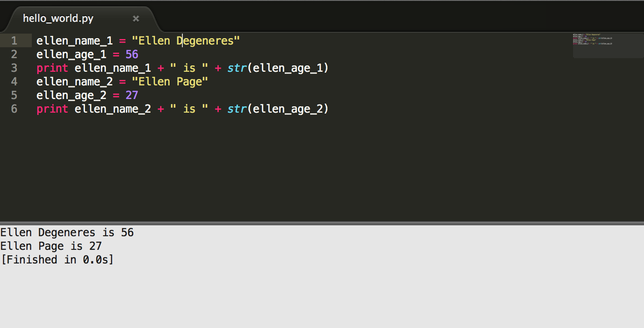Place cursor in "Ellen Page" string
This screenshot has width=644, height=328.
pyautogui.click(x=170, y=82)
